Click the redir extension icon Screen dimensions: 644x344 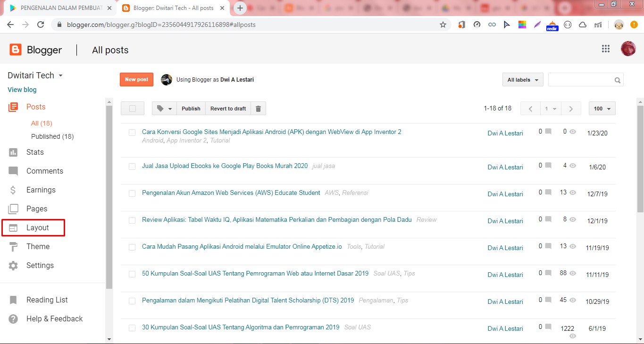click(x=552, y=25)
